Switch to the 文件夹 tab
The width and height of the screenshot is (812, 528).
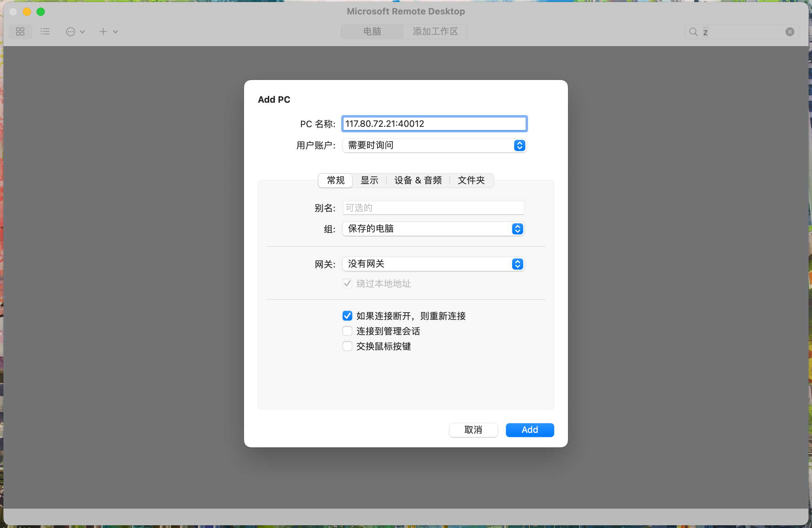[x=471, y=180]
